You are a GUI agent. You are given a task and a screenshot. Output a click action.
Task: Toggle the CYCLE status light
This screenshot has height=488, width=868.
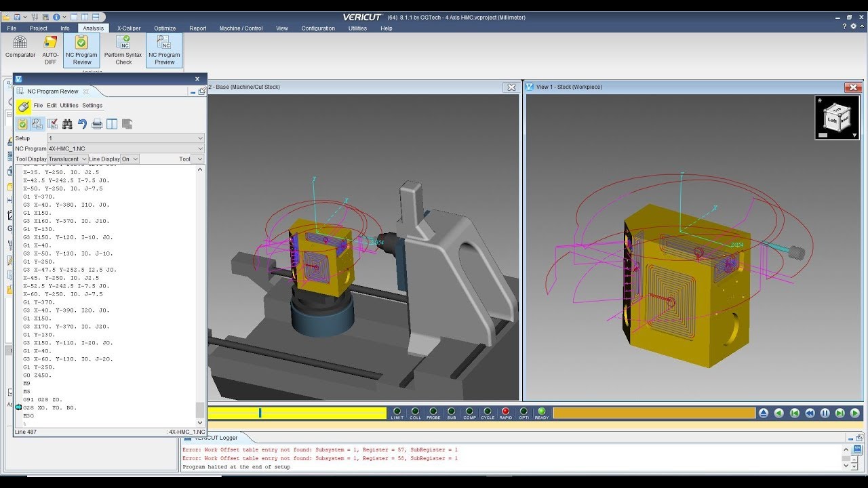(488, 413)
